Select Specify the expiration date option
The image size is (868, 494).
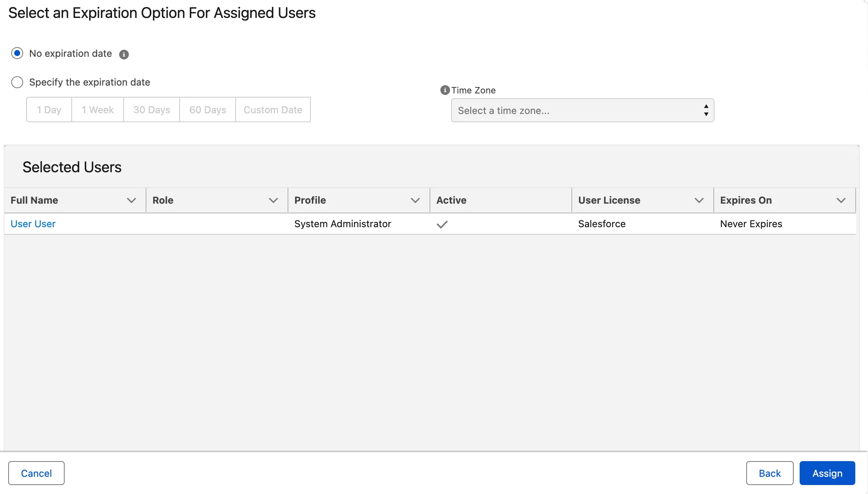(17, 82)
